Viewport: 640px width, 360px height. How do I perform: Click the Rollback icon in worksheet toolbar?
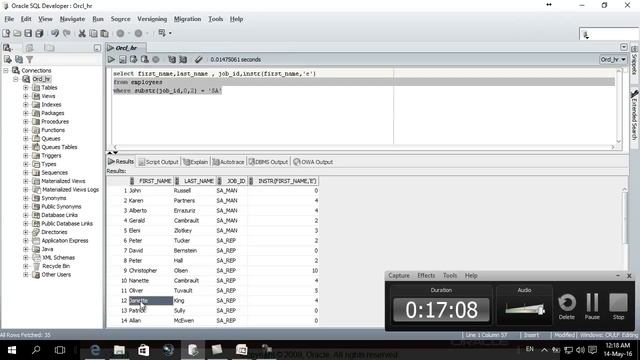[x=144, y=60]
